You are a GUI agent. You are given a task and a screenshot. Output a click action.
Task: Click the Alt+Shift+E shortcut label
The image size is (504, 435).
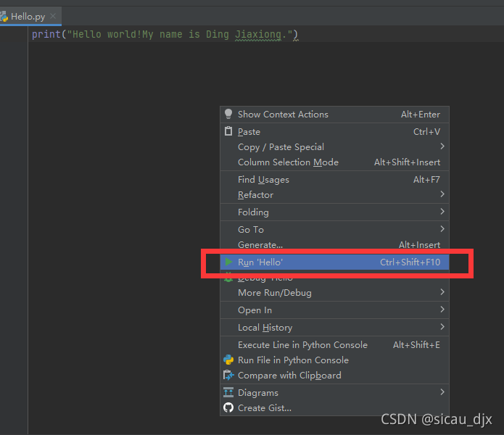(416, 344)
